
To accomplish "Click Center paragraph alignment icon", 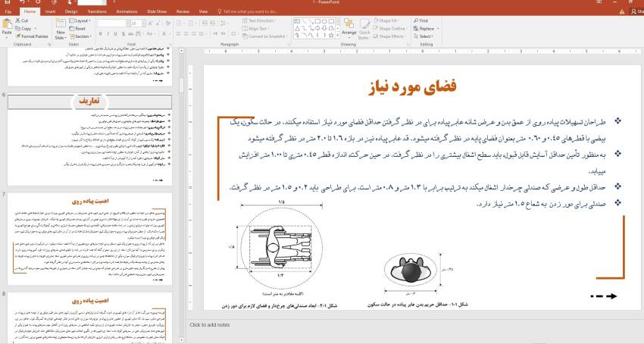I will (186, 33).
